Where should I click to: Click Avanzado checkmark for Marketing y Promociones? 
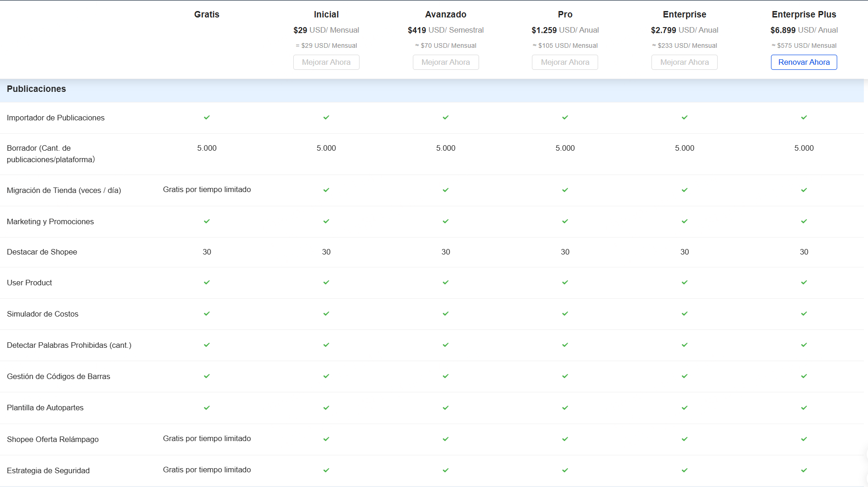(445, 221)
